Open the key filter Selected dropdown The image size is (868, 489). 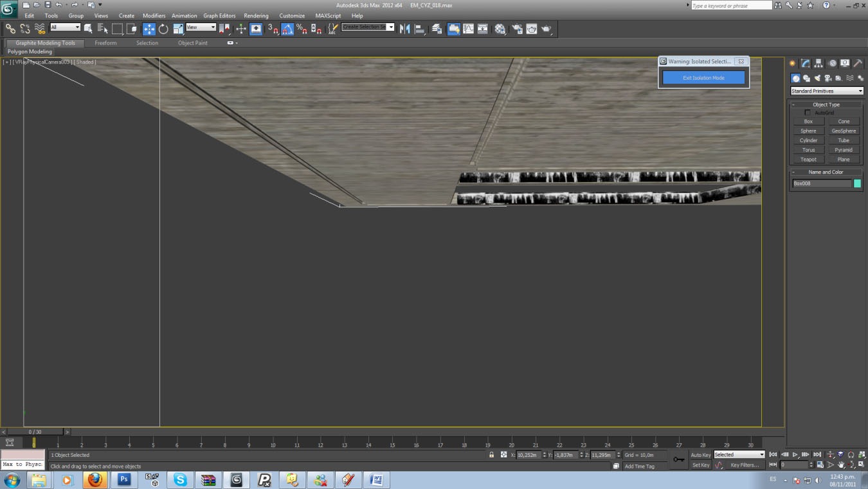[739, 455]
